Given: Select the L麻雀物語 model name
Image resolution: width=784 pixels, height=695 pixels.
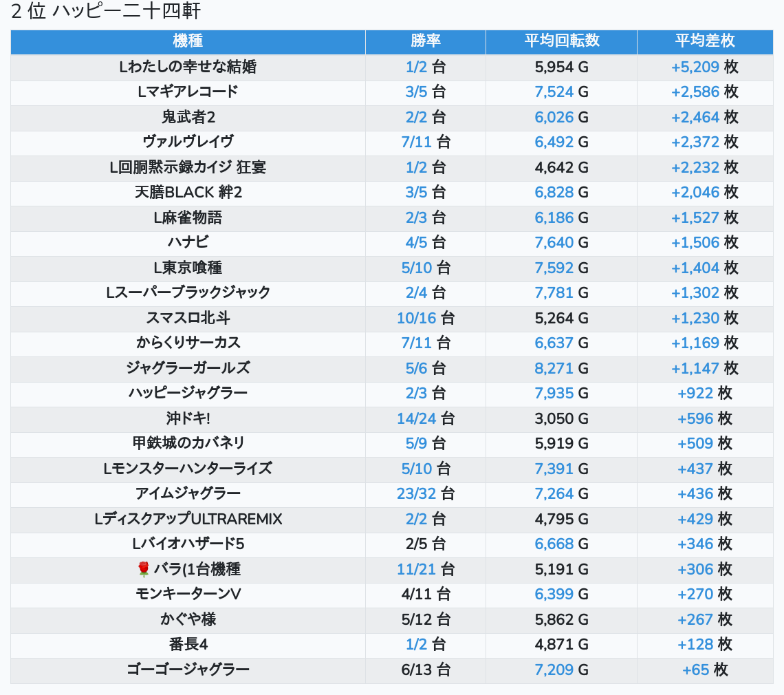Looking at the screenshot, I should coord(188,217).
